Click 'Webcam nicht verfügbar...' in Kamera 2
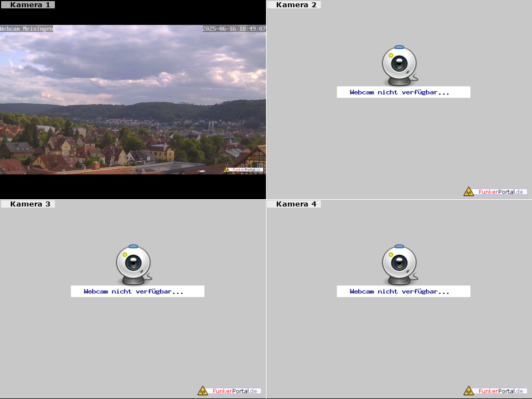Viewport: 532px width, 399px height. tap(399, 92)
